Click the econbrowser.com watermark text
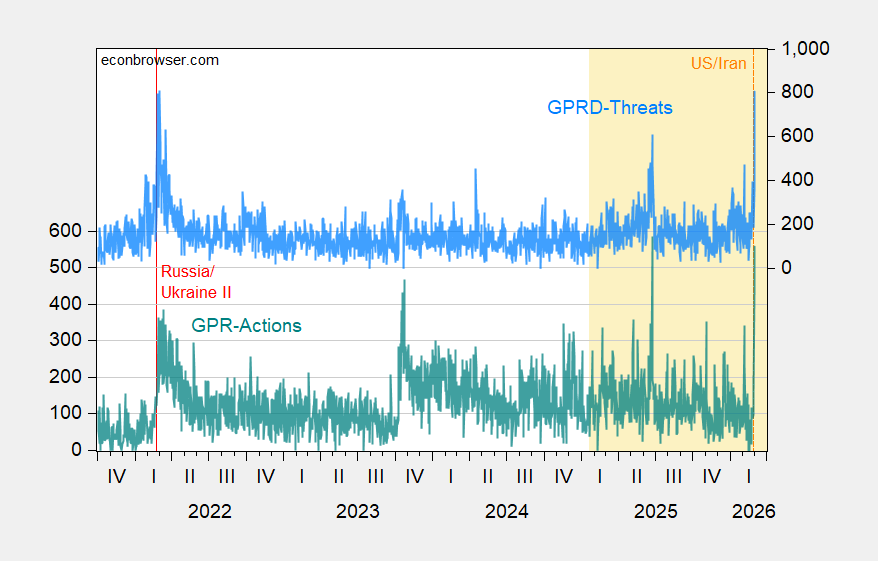The image size is (878, 561). pyautogui.click(x=160, y=60)
